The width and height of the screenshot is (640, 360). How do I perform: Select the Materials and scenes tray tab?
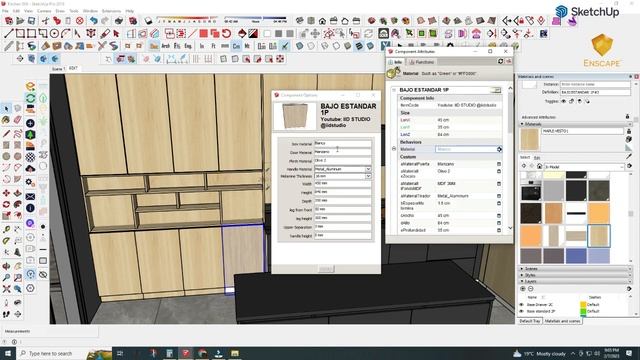(562, 321)
